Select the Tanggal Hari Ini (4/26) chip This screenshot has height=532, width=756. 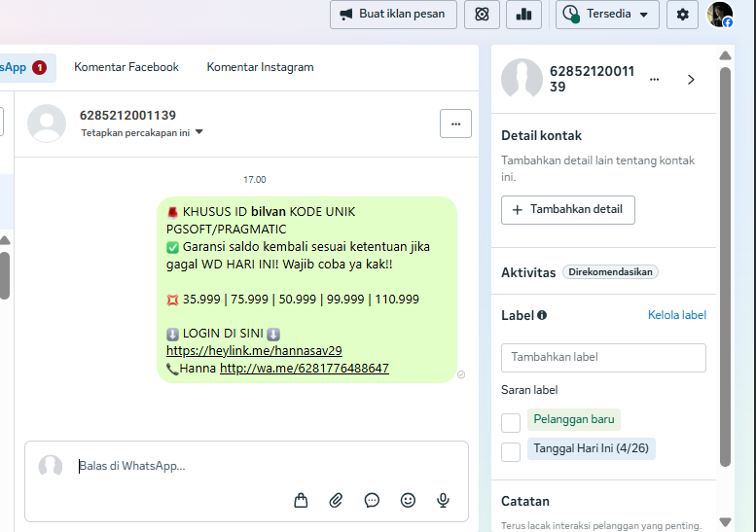pyautogui.click(x=592, y=448)
